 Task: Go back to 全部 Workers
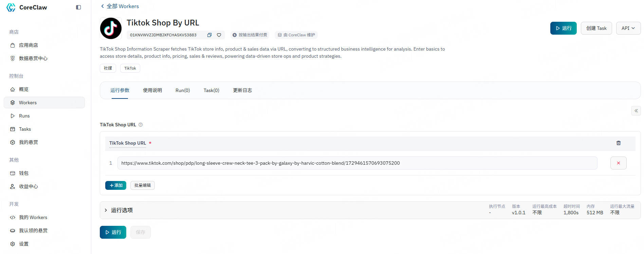pyautogui.click(x=120, y=6)
